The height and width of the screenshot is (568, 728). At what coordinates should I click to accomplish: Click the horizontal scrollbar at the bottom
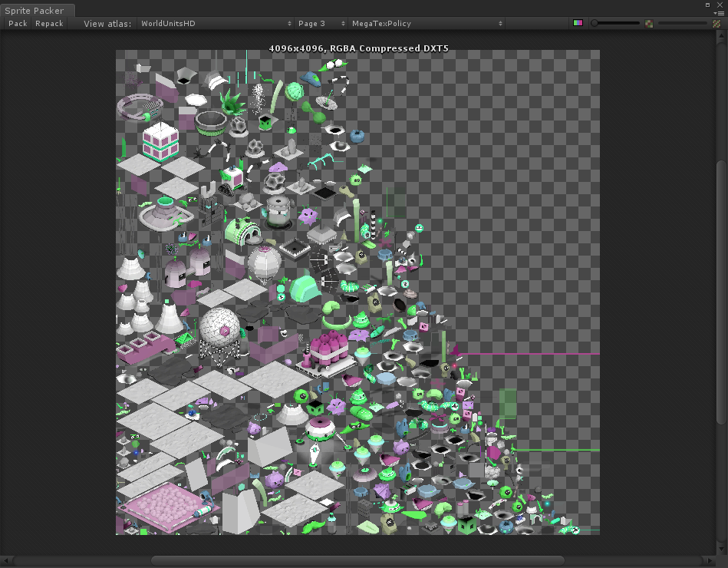[361, 560]
